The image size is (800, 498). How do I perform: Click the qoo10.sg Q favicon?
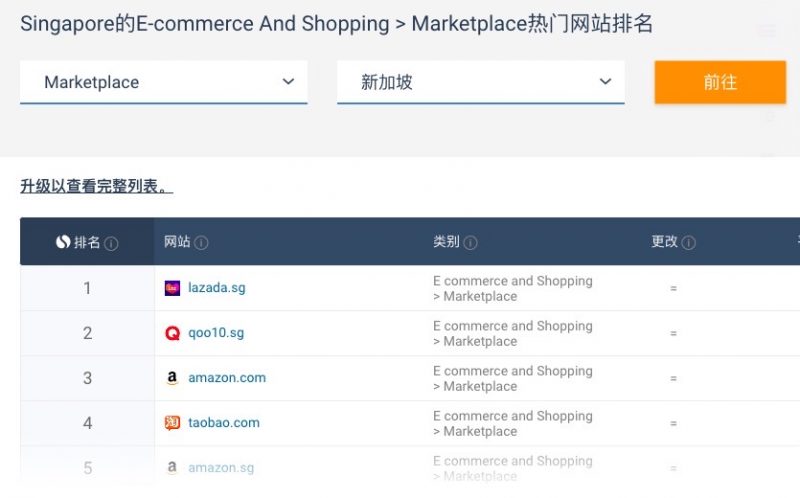tap(172, 333)
